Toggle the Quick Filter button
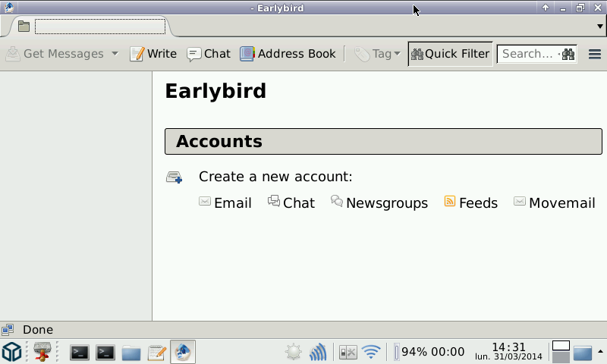The height and width of the screenshot is (364, 607). coord(450,54)
